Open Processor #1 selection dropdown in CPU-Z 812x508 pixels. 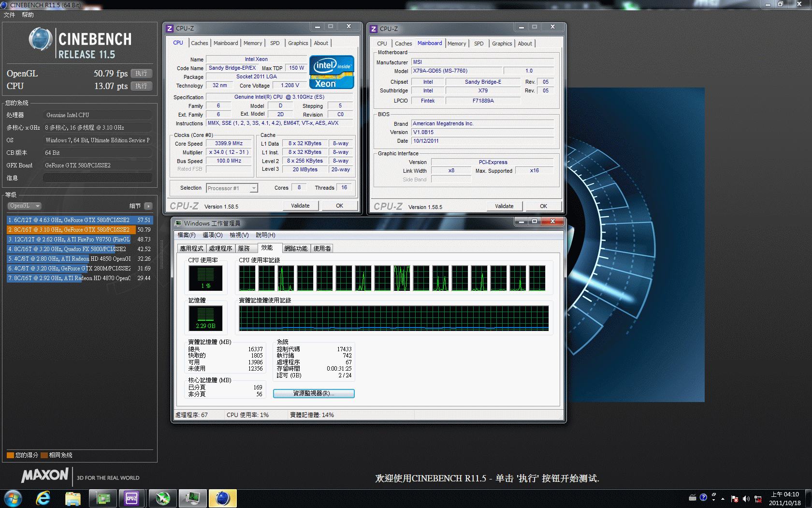[x=232, y=188]
